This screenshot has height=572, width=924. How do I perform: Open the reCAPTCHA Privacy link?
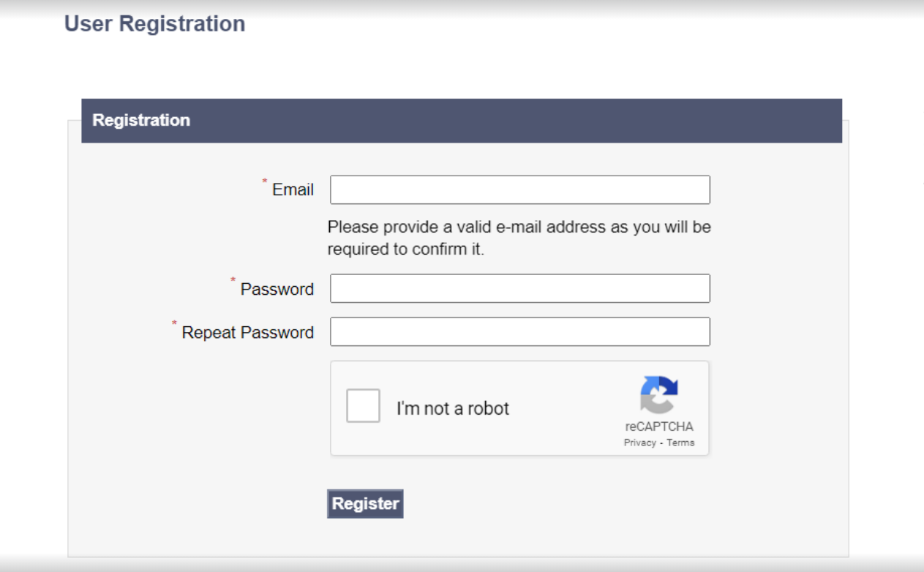pos(639,443)
